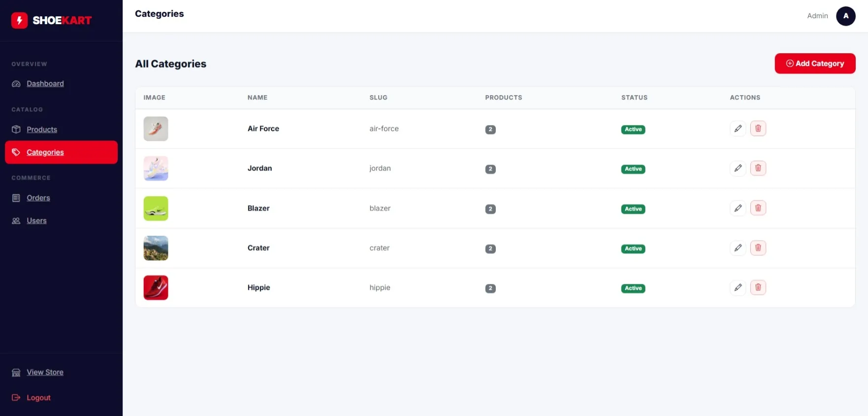Click the Air Force category name
Image resolution: width=868 pixels, height=416 pixels.
pyautogui.click(x=263, y=129)
